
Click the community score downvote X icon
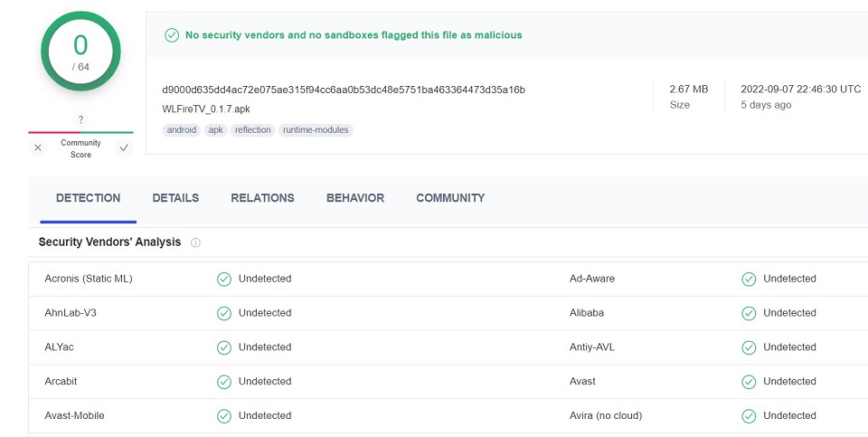point(38,147)
